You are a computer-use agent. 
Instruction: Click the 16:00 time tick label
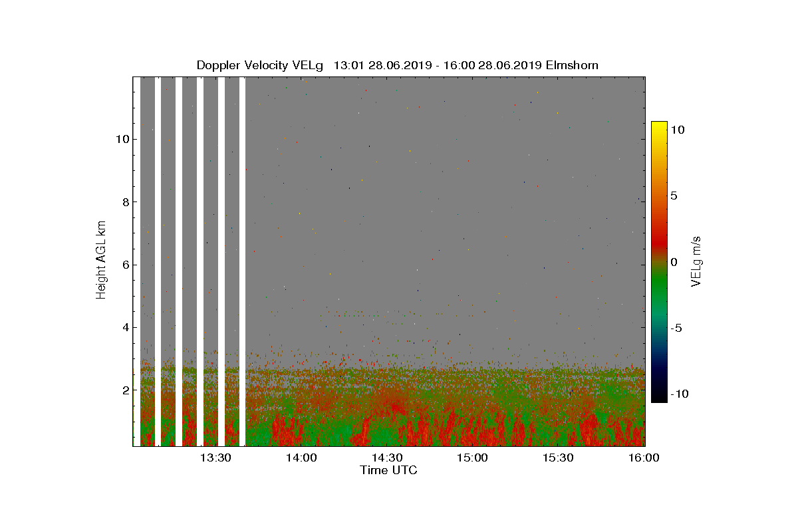pyautogui.click(x=644, y=458)
